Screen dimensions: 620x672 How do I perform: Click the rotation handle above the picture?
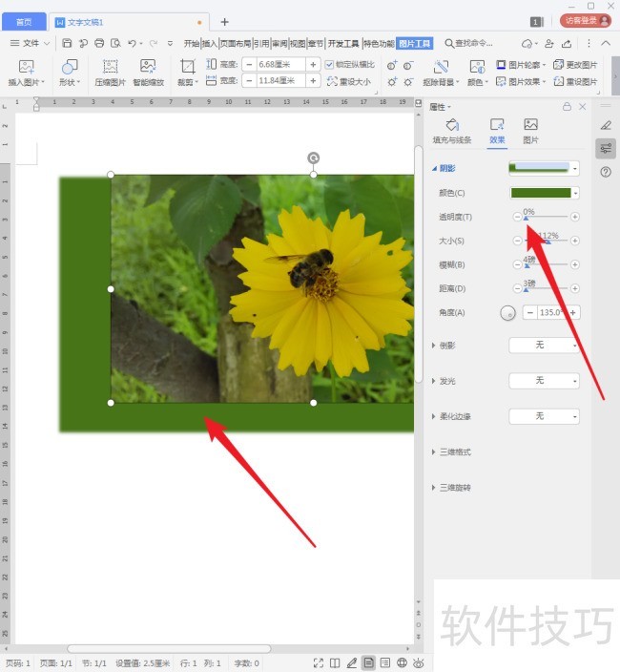(314, 157)
